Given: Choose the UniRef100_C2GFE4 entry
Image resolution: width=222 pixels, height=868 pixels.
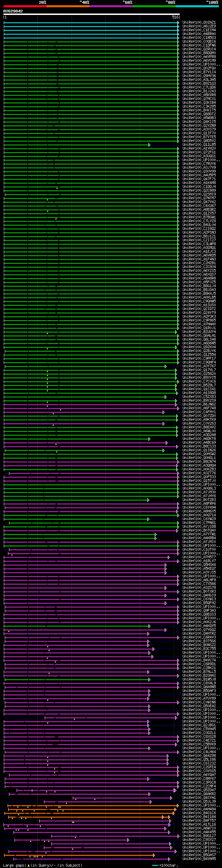Looking at the screenshot, I should (199, 767).
